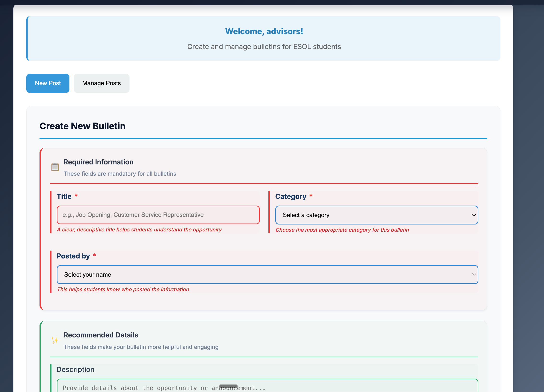Click the Posted by field label

[x=73, y=256]
